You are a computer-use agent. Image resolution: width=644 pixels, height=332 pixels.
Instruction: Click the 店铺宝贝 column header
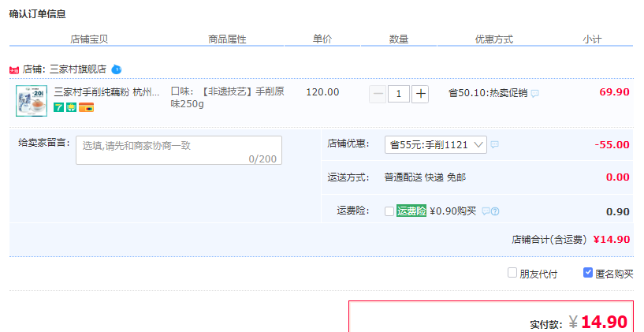coord(89,39)
